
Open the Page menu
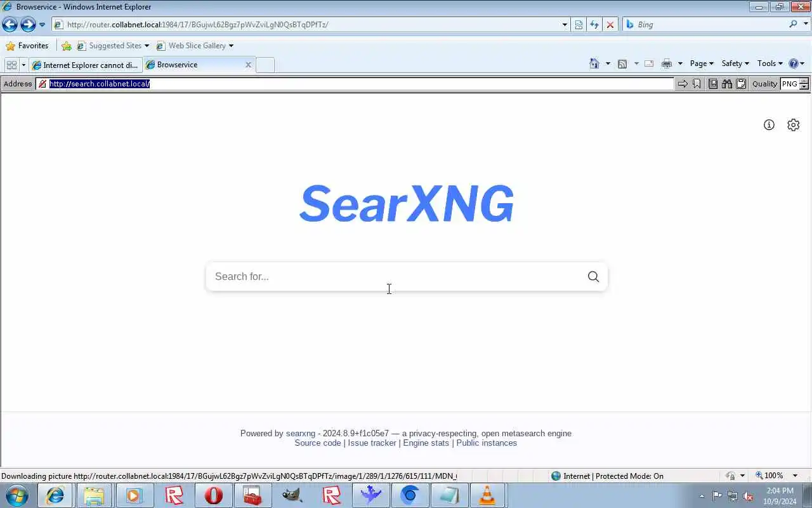pos(702,63)
